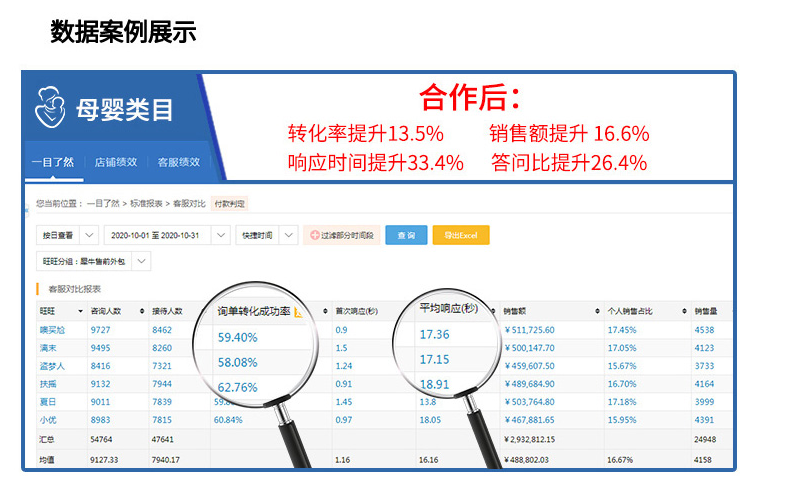Click the 62.76% conversion rate value
The width and height of the screenshot is (795, 480).
(x=238, y=388)
